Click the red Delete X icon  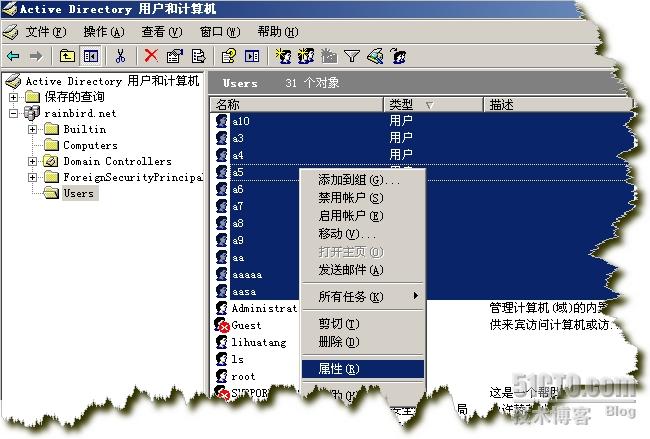click(151, 55)
